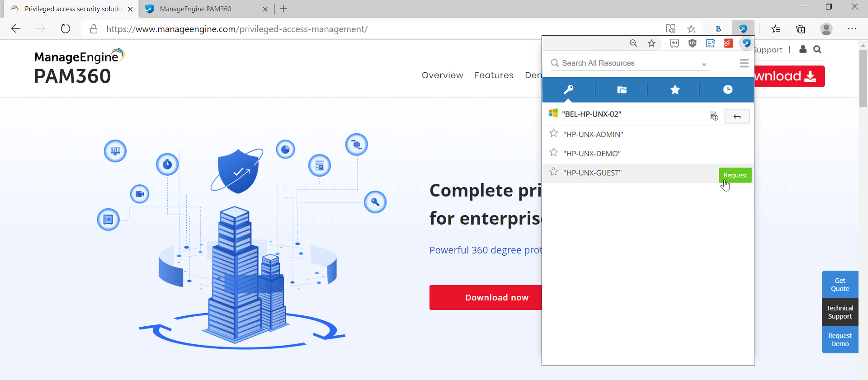Click the PAM360 extension button in Edge toolbar
868x380 pixels.
(743, 29)
